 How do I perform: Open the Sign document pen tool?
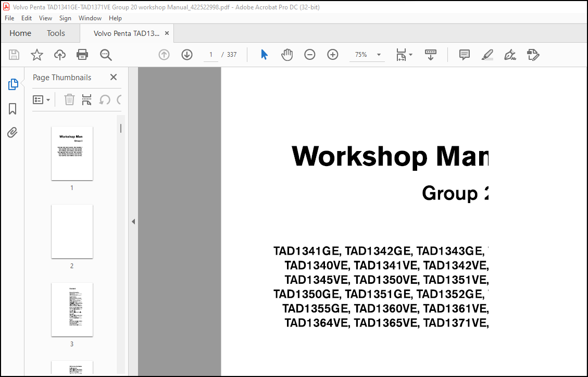click(x=510, y=55)
